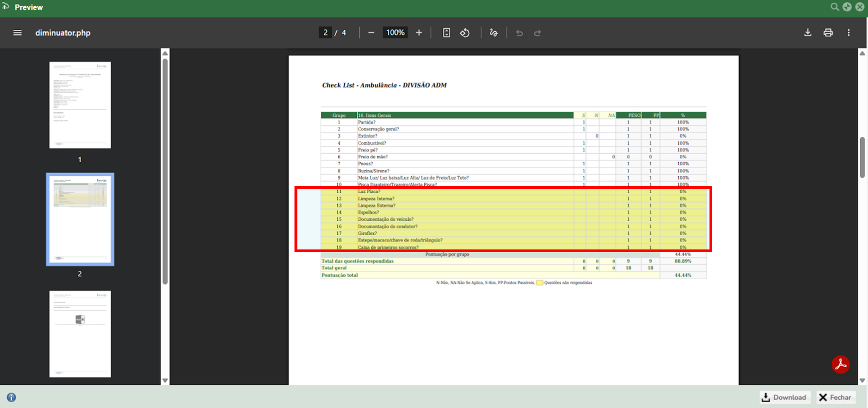
Task: Click the page number input field
Action: 325,33
